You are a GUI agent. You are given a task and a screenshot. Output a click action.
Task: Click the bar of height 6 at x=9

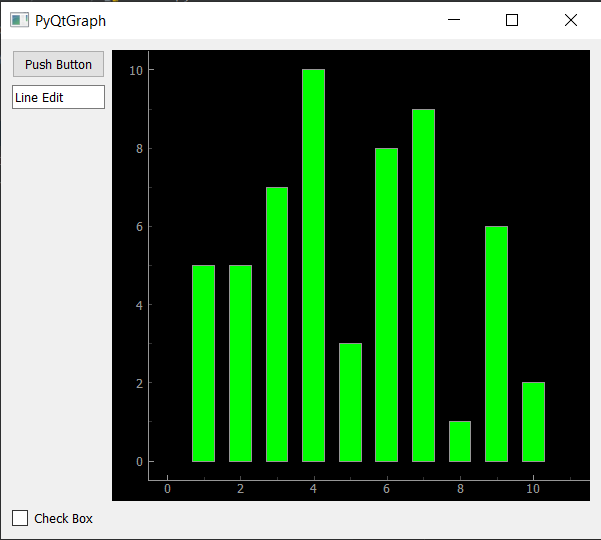[496, 344]
